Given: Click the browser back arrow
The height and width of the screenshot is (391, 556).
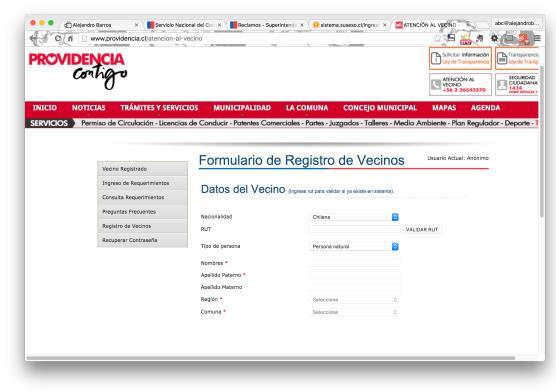Looking at the screenshot, I should click(x=34, y=38).
